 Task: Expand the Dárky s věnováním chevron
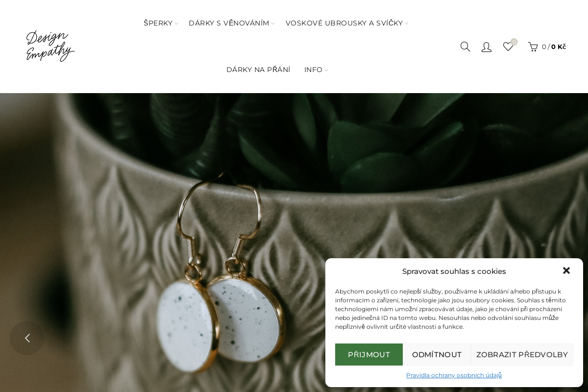click(x=273, y=24)
